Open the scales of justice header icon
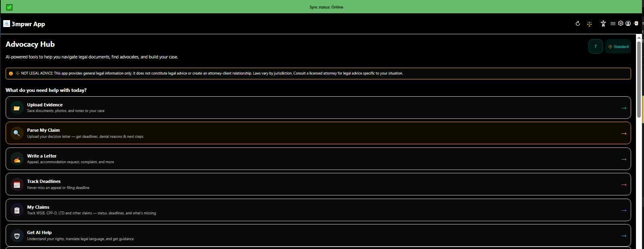Viewport: 644px width, 249px height. 589,24
